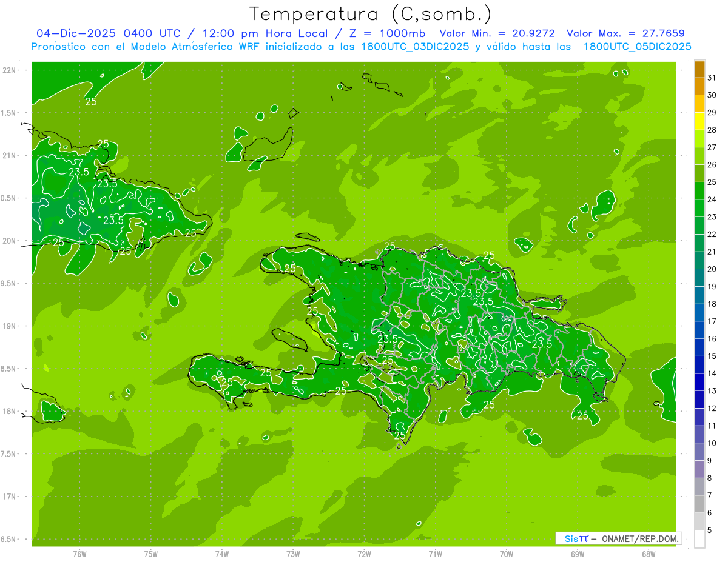Click the colorbar label "8"
This screenshot has width=728, height=562.
point(710,478)
